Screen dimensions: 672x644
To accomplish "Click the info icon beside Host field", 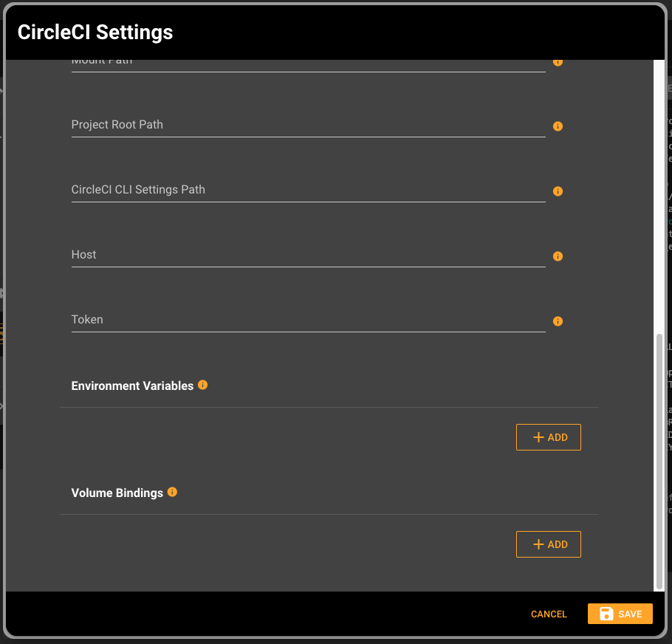I will [x=558, y=256].
